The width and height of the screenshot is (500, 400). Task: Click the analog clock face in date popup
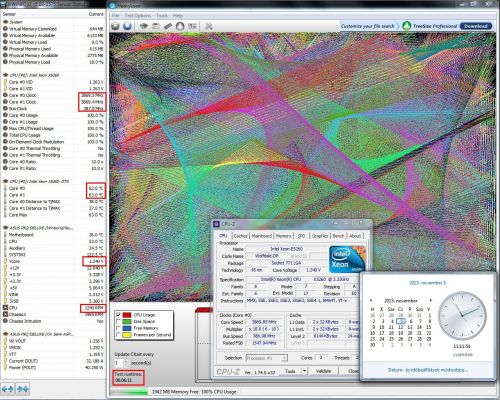462,316
